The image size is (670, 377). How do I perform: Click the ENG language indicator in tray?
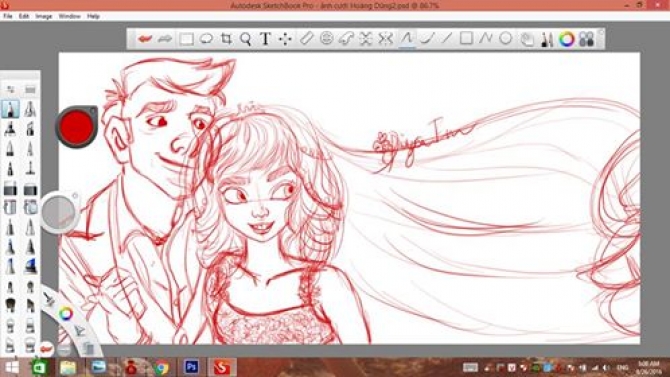[x=623, y=368]
